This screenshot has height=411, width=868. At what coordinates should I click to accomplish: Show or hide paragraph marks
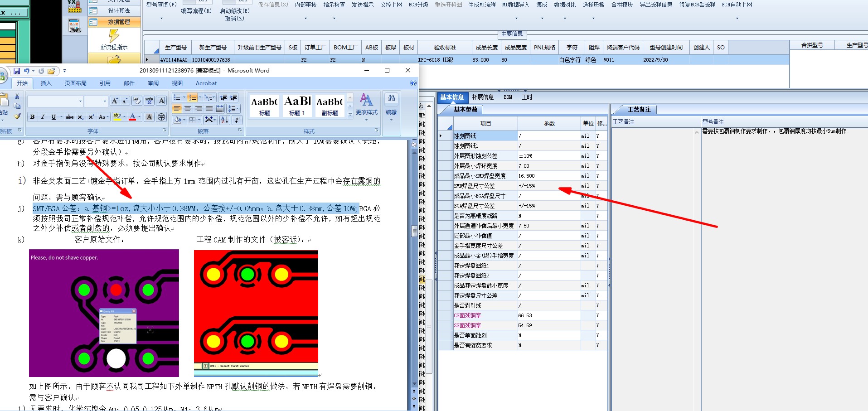[x=237, y=120]
